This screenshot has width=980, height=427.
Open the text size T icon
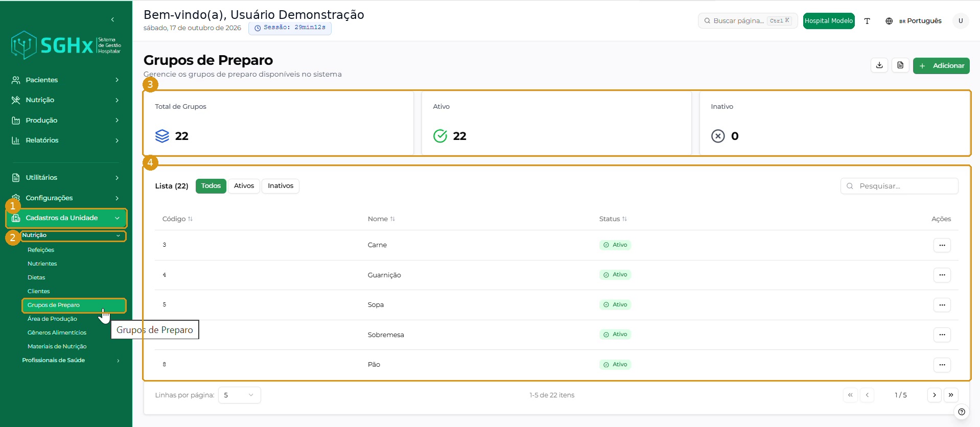pos(867,21)
